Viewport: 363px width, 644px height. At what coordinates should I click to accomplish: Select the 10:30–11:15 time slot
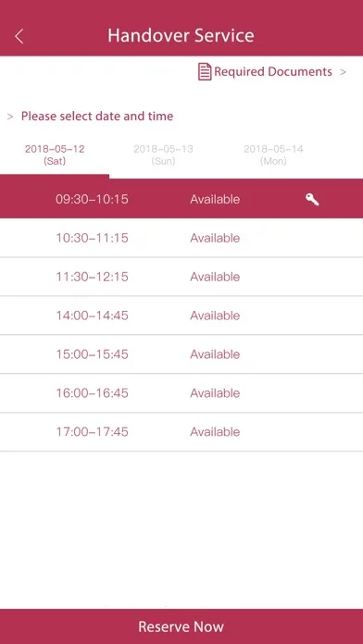pos(181,238)
